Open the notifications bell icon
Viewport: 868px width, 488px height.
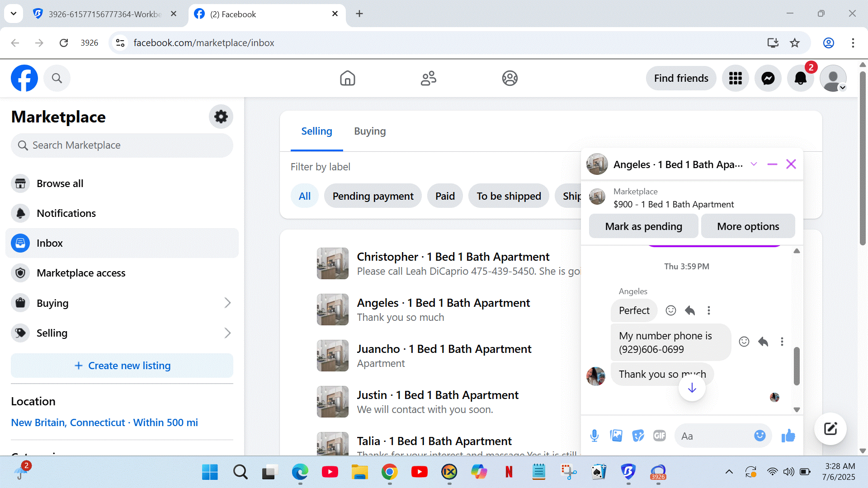[800, 78]
